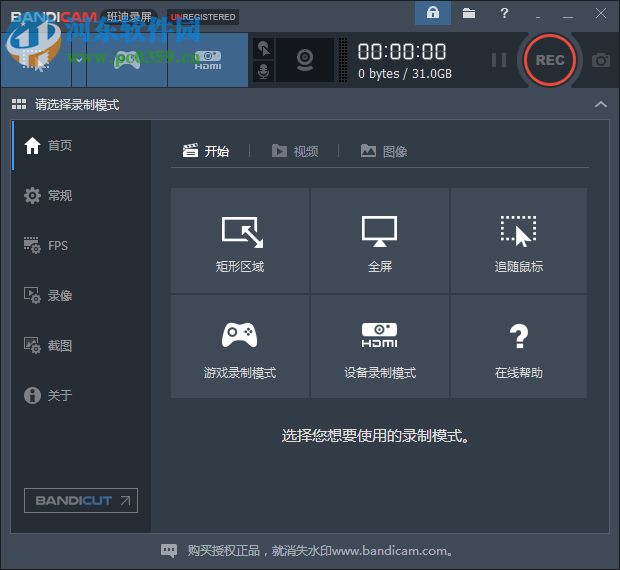The width and height of the screenshot is (620, 570).
Task: Choose 设备录制模式 tile
Action: tap(380, 346)
